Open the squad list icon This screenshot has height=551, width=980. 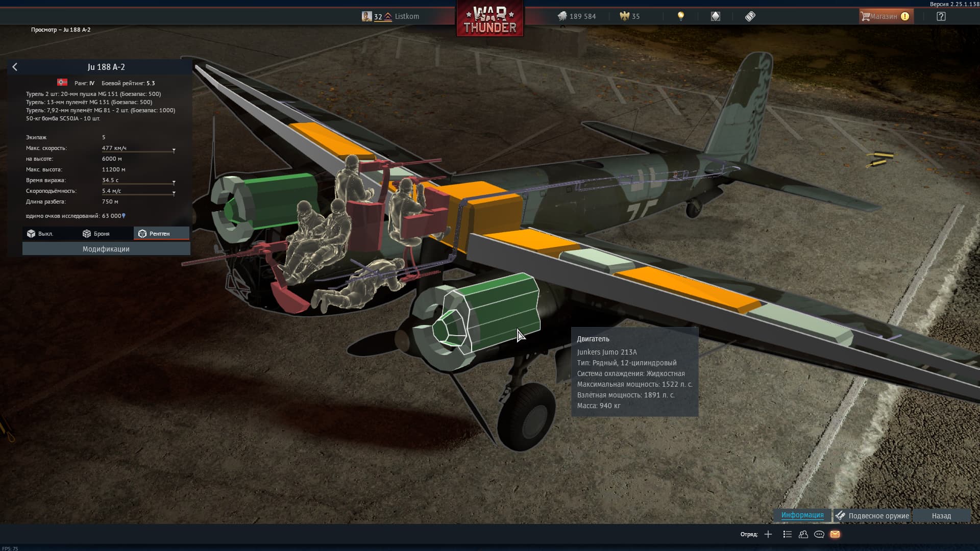pos(788,534)
